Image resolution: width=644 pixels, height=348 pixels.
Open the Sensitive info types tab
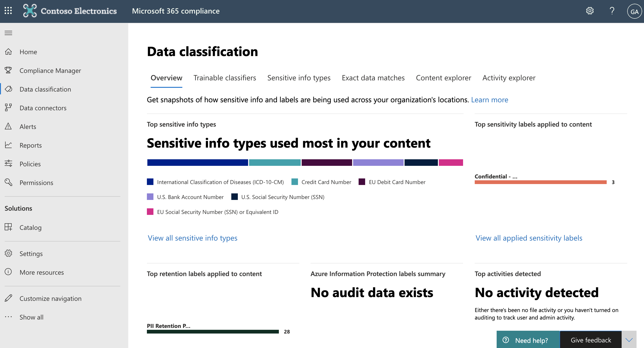pyautogui.click(x=299, y=78)
